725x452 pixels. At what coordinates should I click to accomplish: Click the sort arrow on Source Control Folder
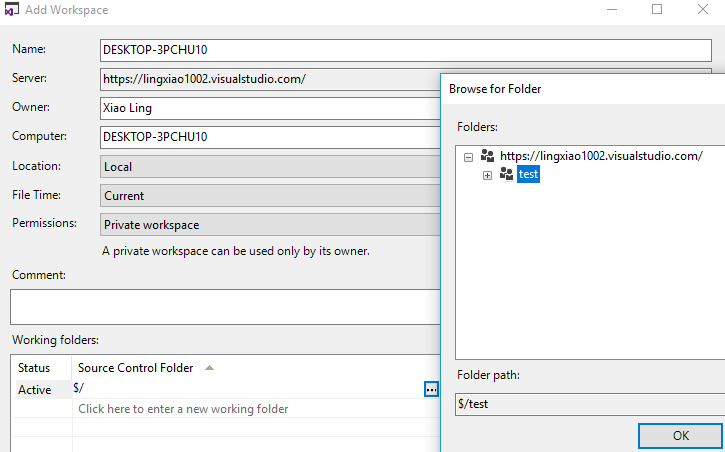209,368
